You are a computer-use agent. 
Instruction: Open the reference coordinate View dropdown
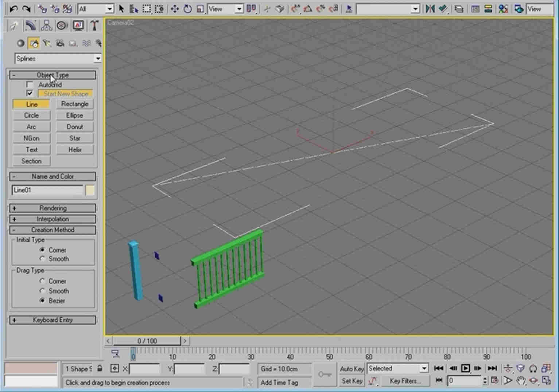pyautogui.click(x=225, y=9)
